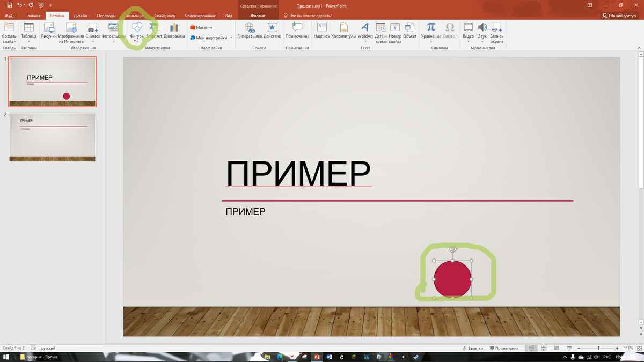
Task: Insert pictures via Рисунки button
Action: point(49,32)
